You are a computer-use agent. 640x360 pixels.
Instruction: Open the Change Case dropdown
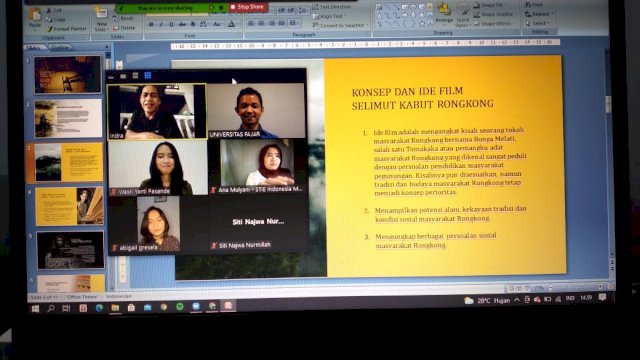coord(217,24)
